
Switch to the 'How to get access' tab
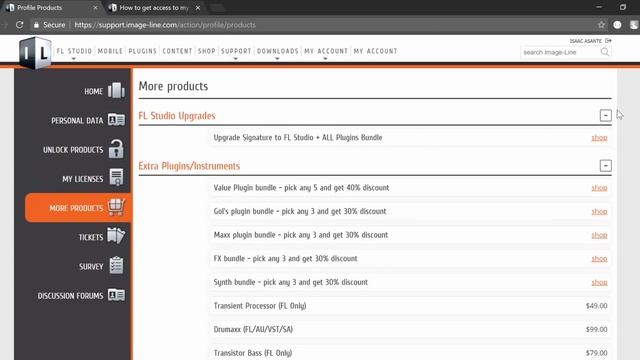pos(153,8)
